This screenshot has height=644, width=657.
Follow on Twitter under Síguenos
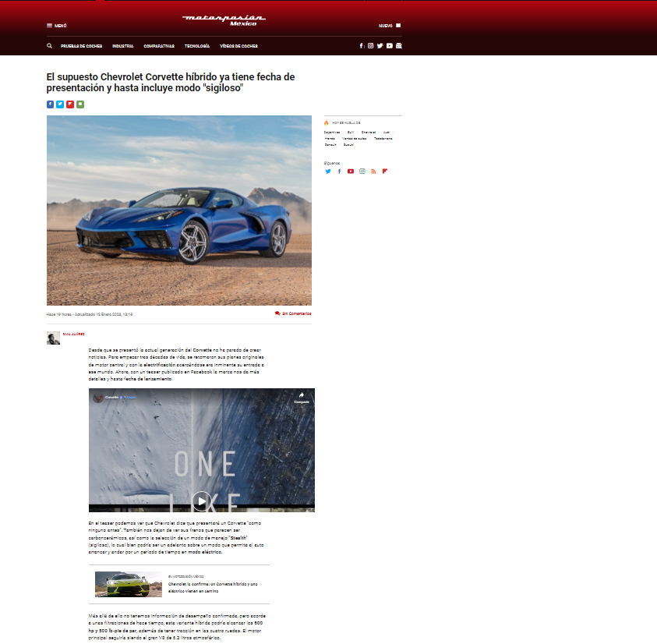click(x=327, y=171)
